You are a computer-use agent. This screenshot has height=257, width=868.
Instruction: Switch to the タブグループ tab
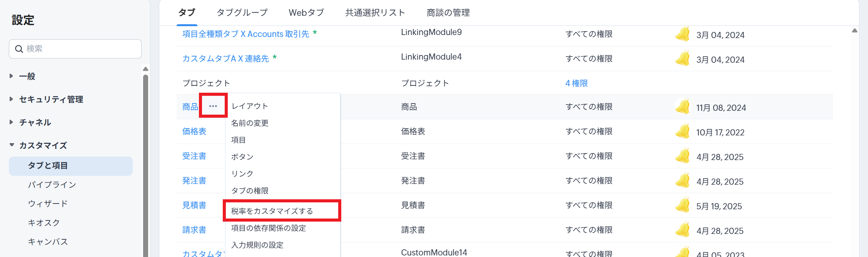coord(242,13)
